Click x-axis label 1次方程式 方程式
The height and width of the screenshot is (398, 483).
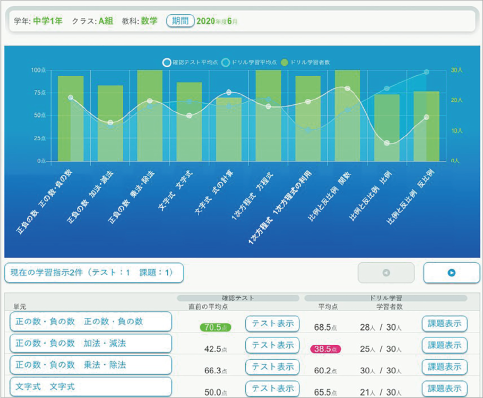pyautogui.click(x=252, y=195)
